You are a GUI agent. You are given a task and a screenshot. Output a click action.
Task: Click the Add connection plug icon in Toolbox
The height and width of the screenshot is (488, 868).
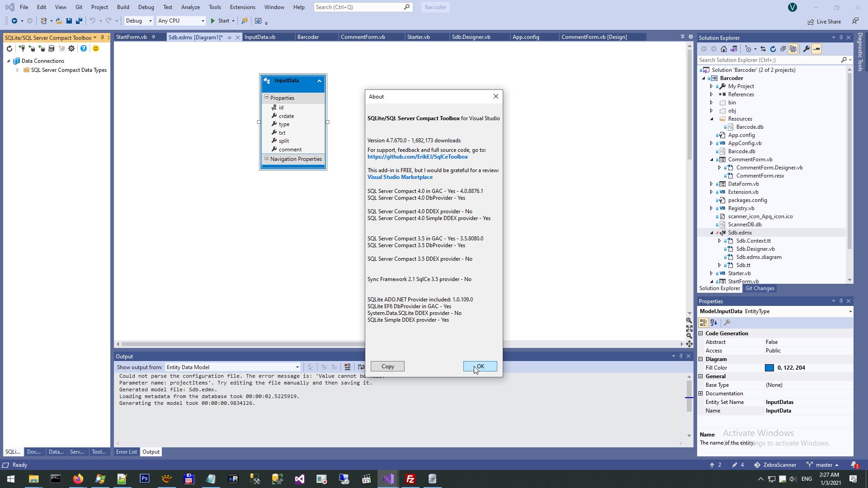tap(21, 48)
